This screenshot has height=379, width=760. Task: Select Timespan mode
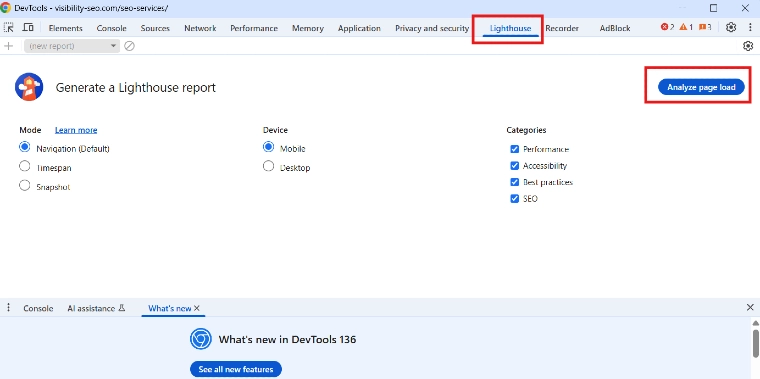click(24, 166)
